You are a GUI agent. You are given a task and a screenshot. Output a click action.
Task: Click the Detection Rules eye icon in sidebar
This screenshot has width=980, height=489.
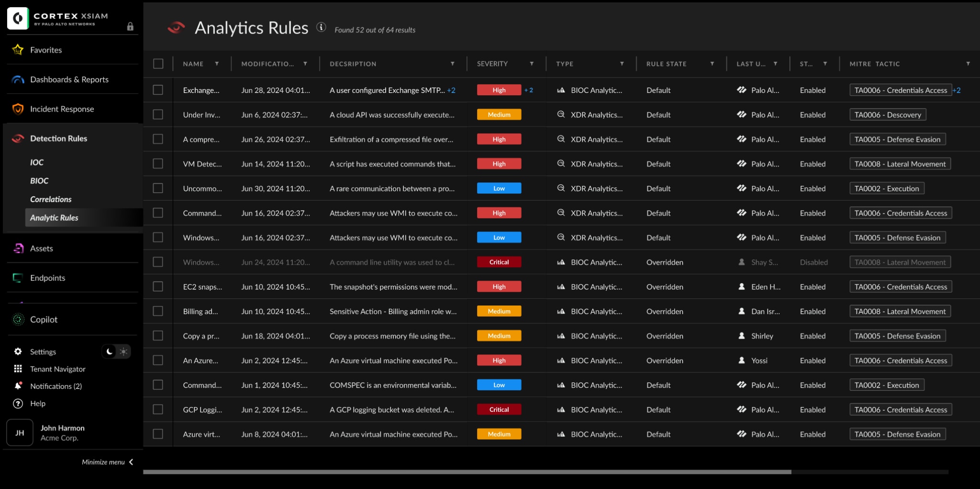click(18, 138)
